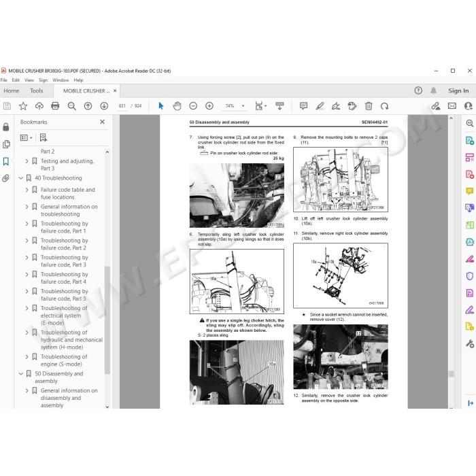The width and height of the screenshot is (476, 476).
Task: Select the arrow selection tool
Action: pyautogui.click(x=161, y=106)
